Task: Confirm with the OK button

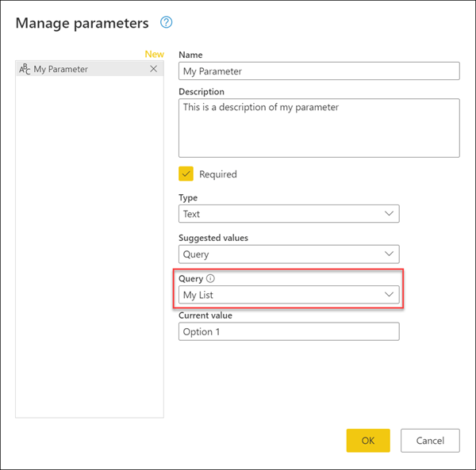Action: pos(368,441)
